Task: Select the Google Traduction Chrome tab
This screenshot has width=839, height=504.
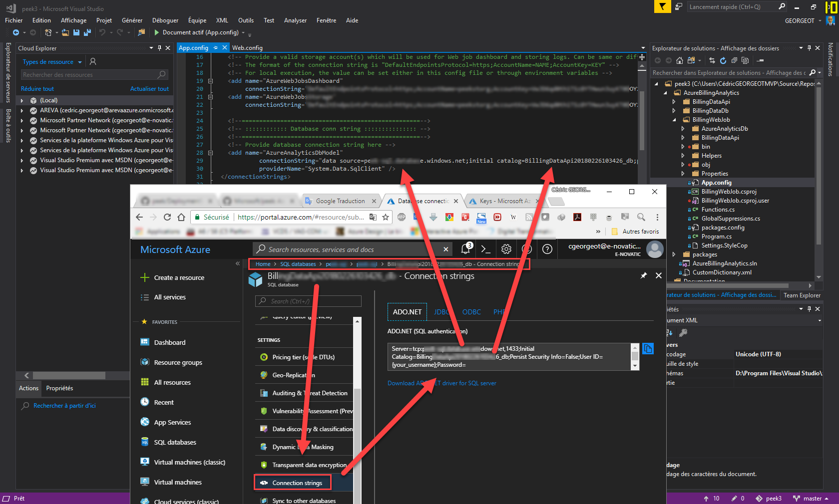Action: (x=340, y=201)
